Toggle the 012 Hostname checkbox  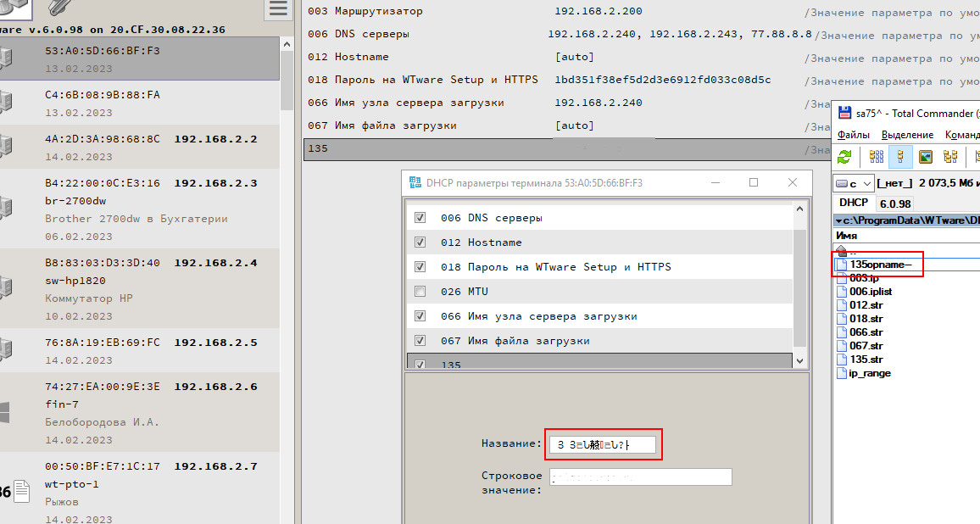click(420, 242)
